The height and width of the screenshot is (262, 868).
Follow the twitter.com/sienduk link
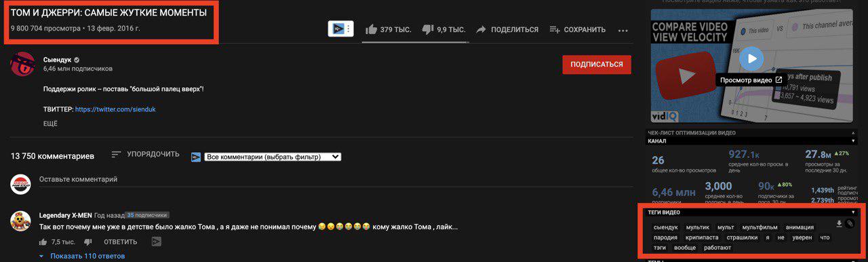pyautogui.click(x=116, y=109)
